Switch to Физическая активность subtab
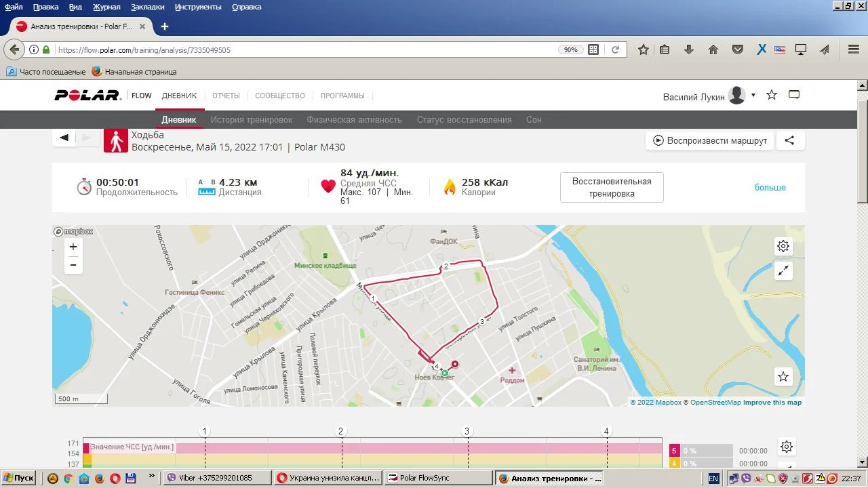This screenshot has width=868, height=488. pyautogui.click(x=355, y=119)
